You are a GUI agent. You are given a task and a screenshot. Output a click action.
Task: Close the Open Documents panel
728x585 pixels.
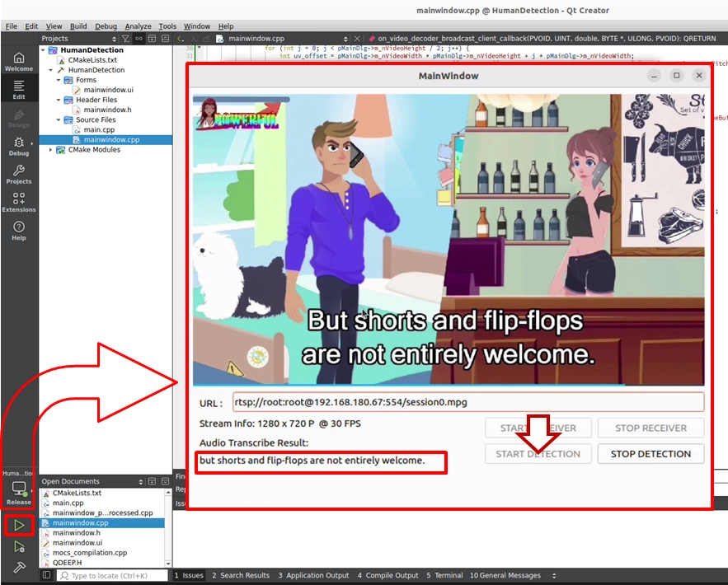point(165,481)
